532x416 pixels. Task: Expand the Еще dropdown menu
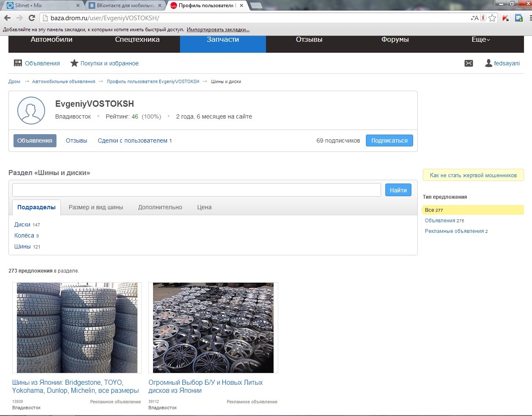coord(481,40)
